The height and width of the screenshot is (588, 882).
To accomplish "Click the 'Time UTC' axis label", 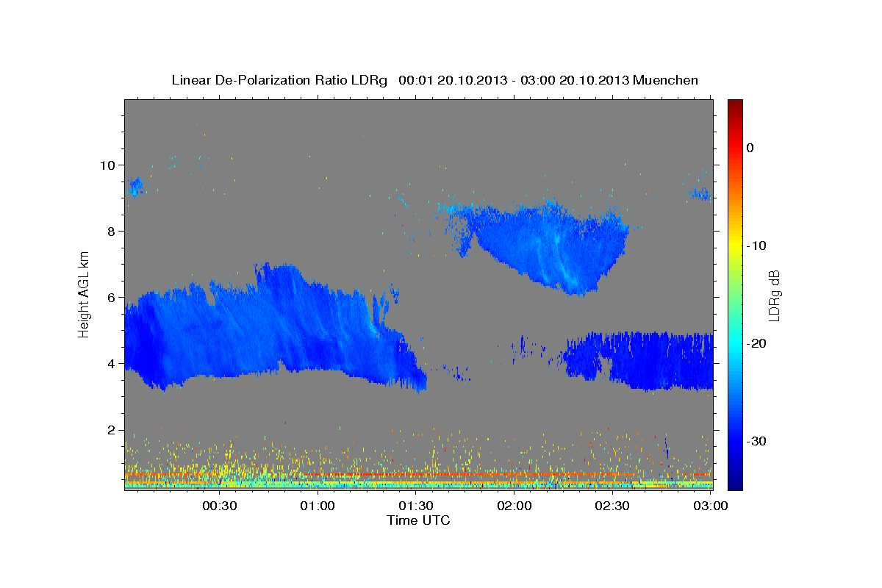I will coord(418,520).
